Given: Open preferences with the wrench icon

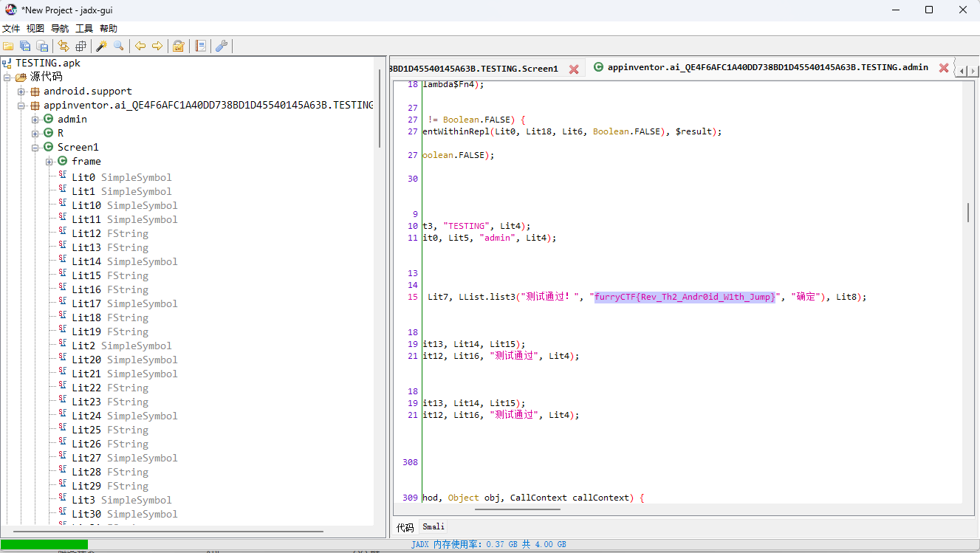Looking at the screenshot, I should [x=221, y=46].
